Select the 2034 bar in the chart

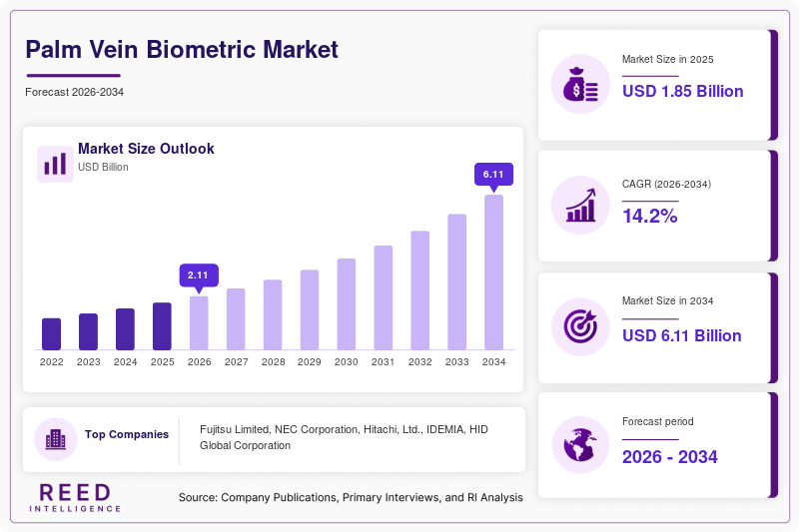(x=493, y=272)
